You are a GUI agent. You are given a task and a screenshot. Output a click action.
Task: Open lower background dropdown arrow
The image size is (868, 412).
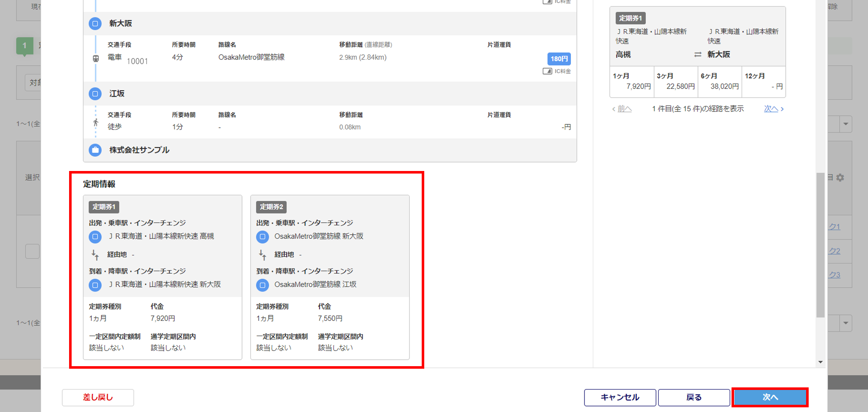[x=846, y=323]
